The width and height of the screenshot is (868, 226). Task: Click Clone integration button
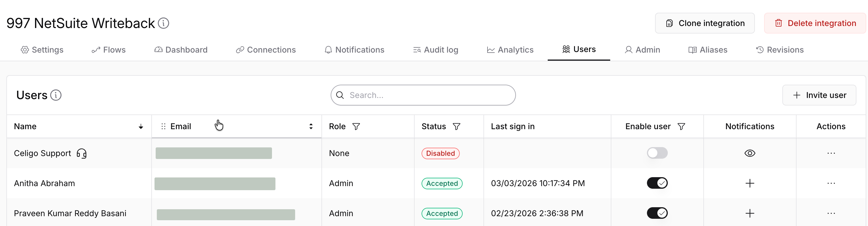coord(705,23)
